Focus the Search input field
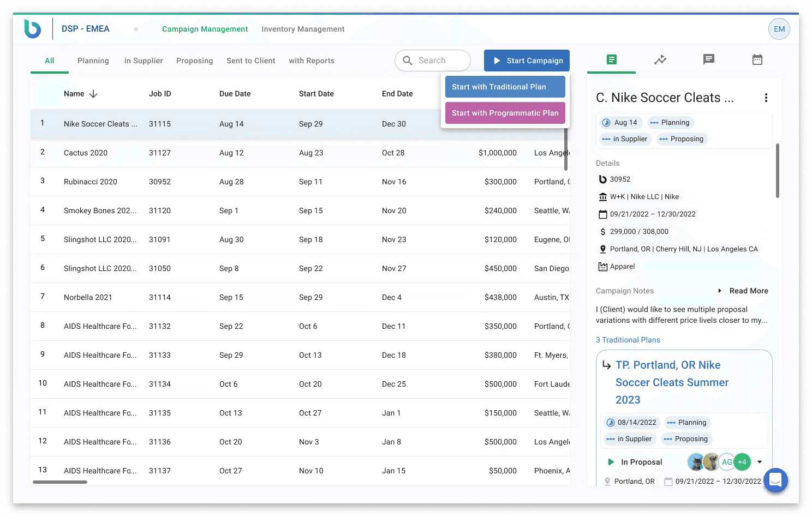 433,61
